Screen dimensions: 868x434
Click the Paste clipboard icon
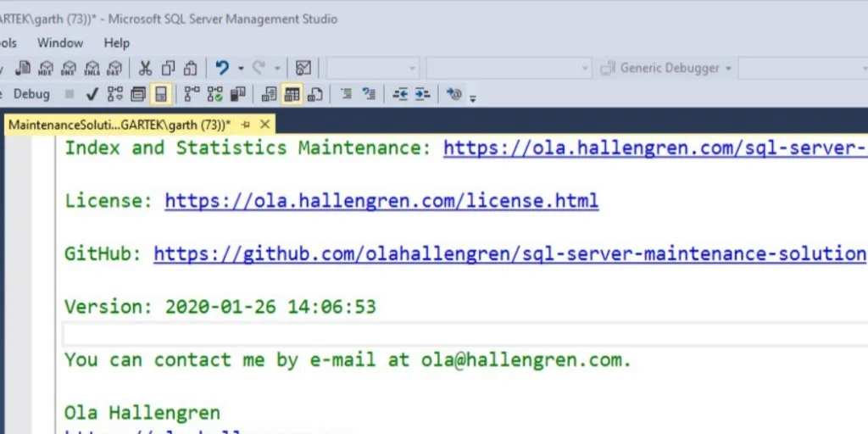tap(190, 68)
